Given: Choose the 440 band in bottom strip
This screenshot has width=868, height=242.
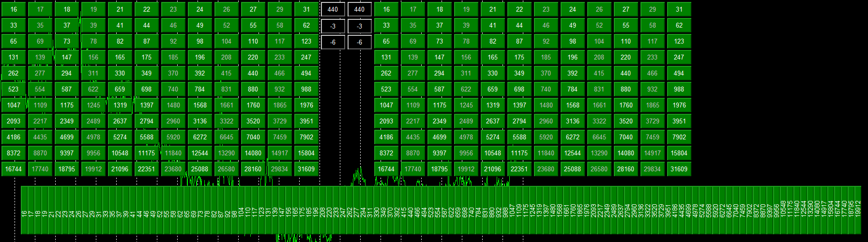Looking at the screenshot, I should (x=411, y=210).
